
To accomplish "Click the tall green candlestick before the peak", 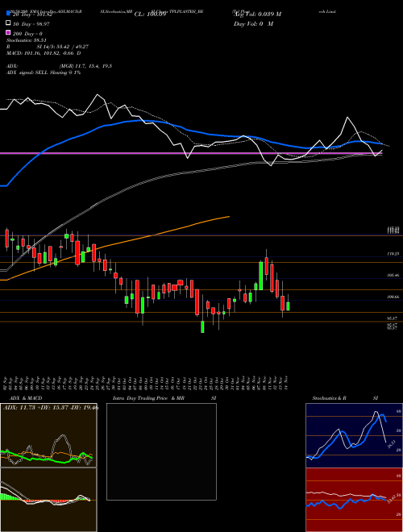I will 261,276.
